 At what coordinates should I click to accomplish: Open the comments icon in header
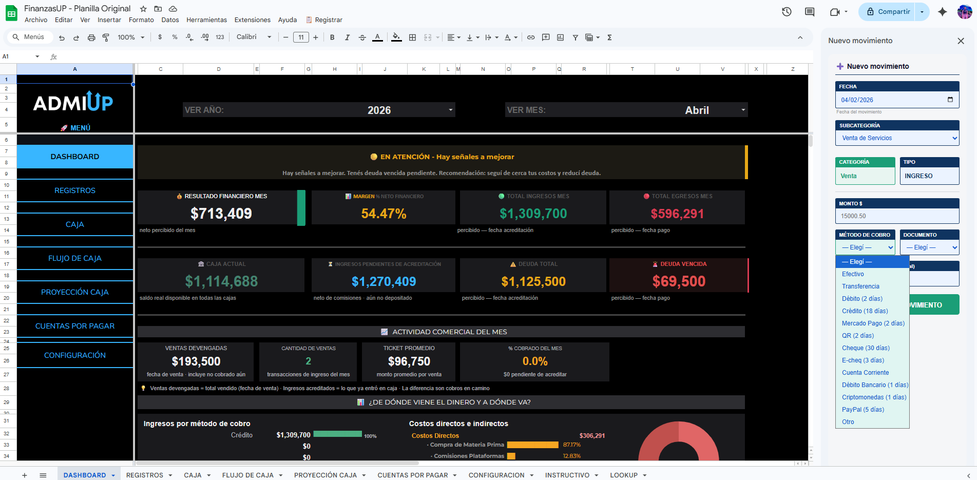pyautogui.click(x=810, y=12)
